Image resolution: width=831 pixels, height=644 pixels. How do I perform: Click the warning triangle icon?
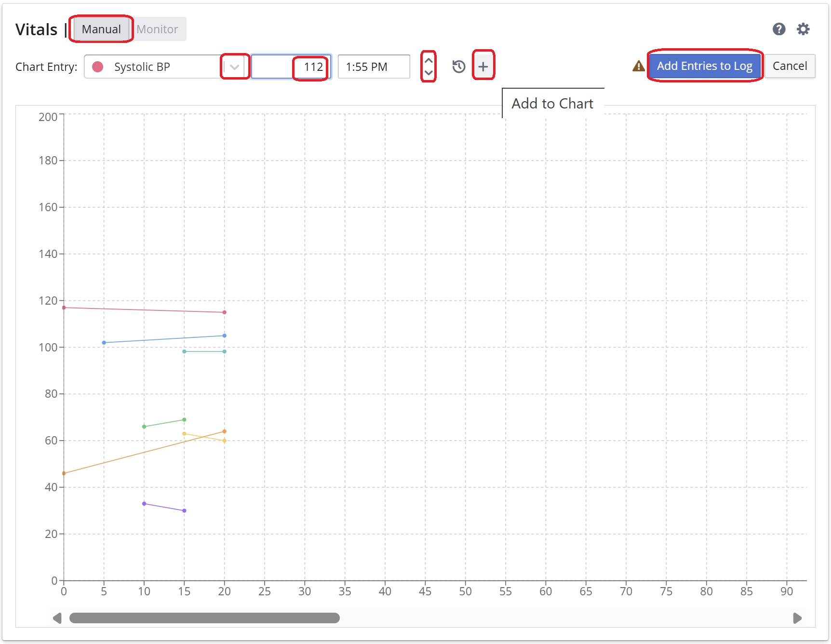(638, 66)
